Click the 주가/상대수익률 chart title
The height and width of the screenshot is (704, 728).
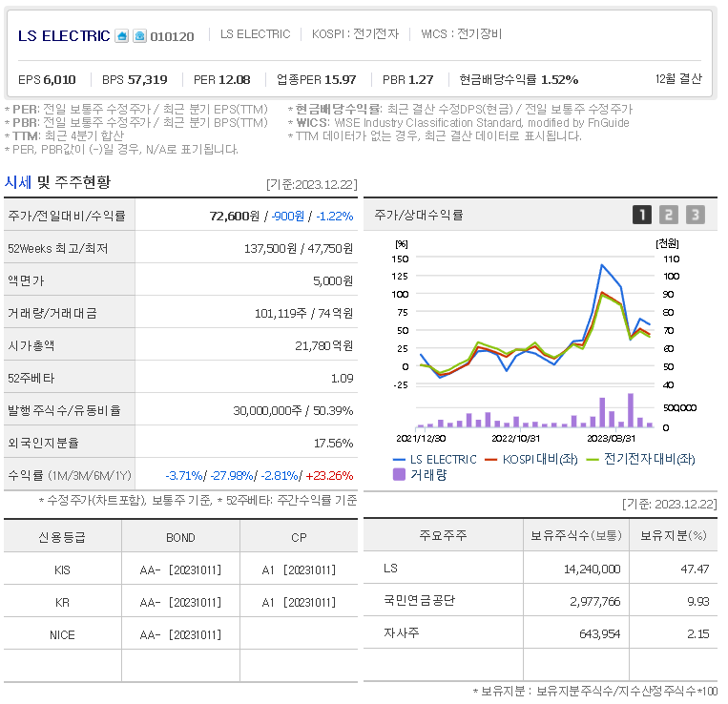click(418, 215)
